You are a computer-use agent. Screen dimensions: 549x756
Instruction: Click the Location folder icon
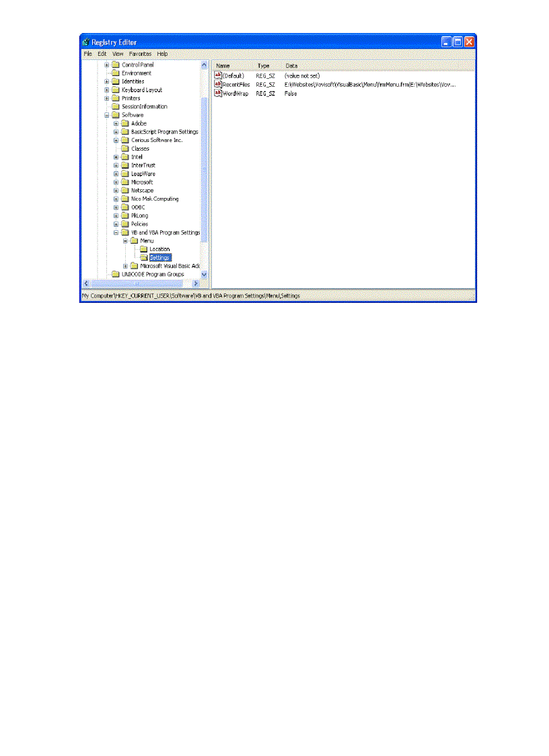(144, 248)
